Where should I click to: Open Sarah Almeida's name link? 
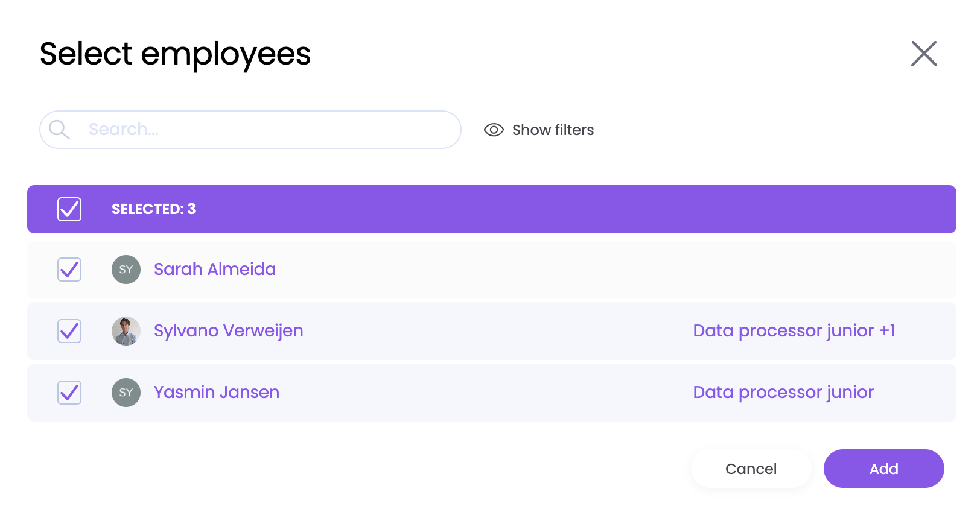[x=215, y=270]
